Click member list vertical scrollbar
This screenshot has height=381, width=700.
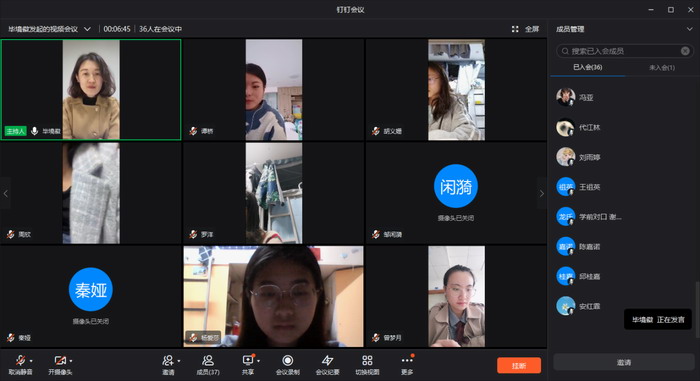(x=697, y=309)
